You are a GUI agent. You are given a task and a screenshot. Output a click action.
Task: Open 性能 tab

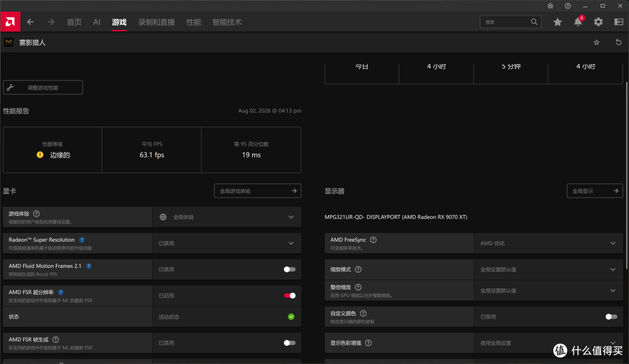pyautogui.click(x=193, y=22)
